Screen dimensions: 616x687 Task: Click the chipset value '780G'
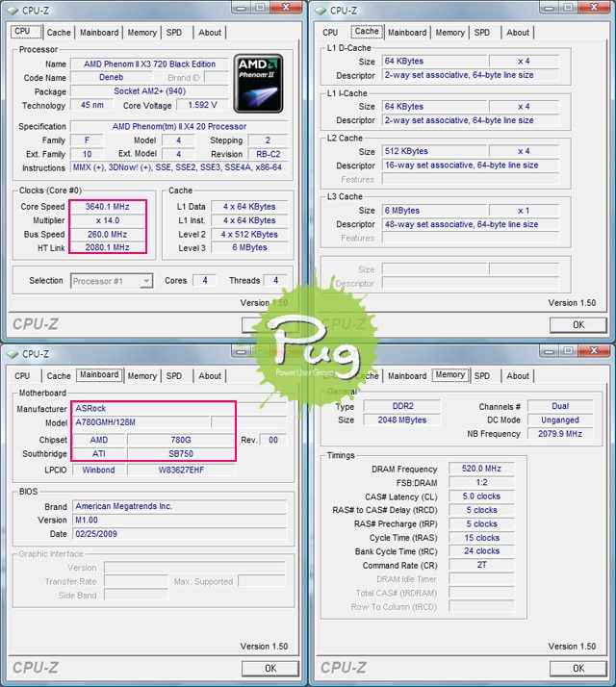[x=181, y=440]
